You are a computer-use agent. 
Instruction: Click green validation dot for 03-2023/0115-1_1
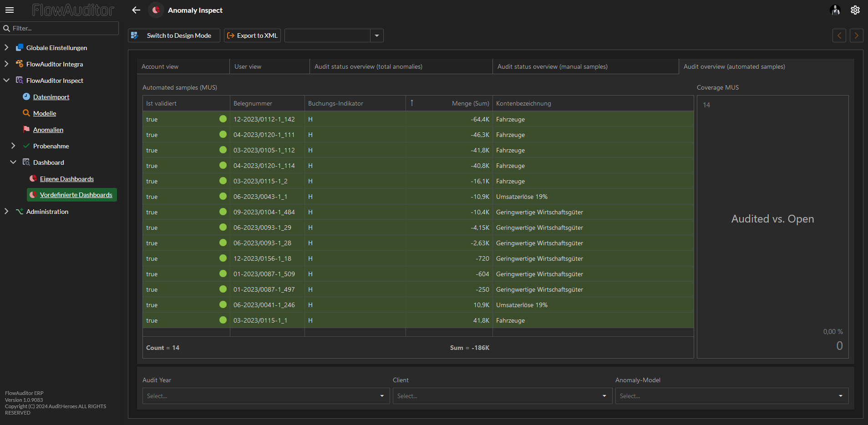pyautogui.click(x=223, y=320)
